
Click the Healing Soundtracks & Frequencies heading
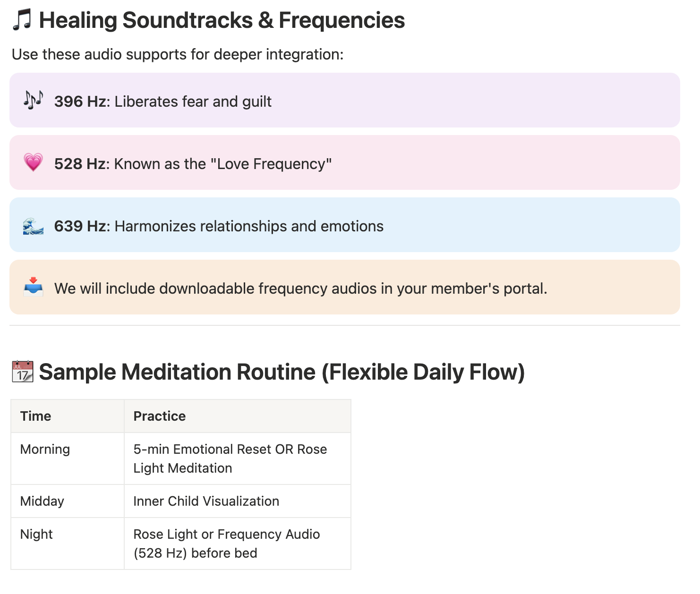[222, 21]
